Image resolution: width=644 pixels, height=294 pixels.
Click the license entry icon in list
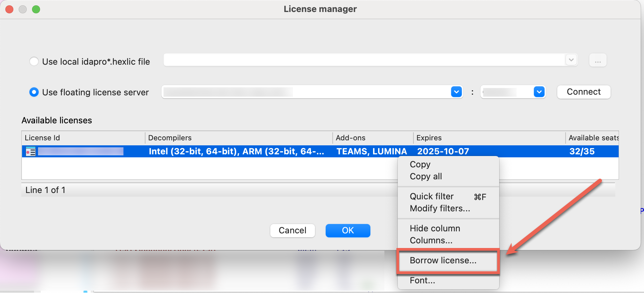[x=31, y=152]
